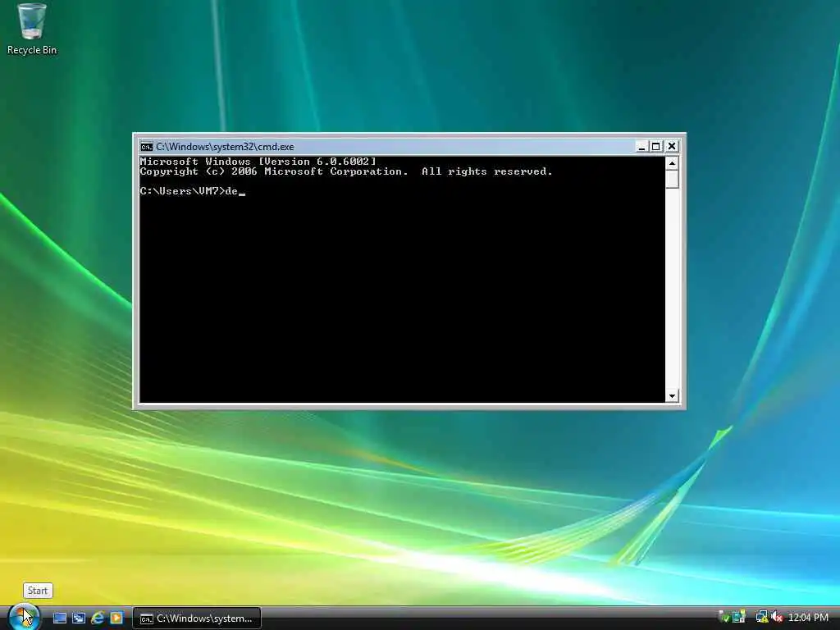Open the network status tray icon
Screen dimensions: 840x630
pyautogui.click(x=761, y=617)
